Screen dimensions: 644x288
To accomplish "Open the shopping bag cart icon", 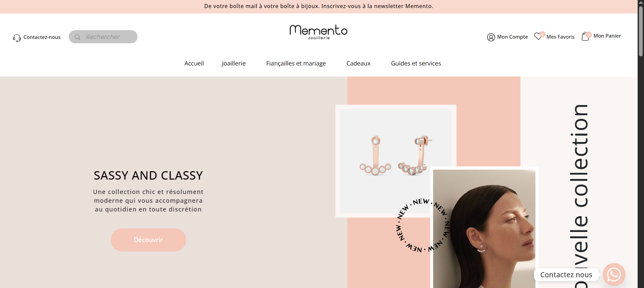I will [586, 36].
